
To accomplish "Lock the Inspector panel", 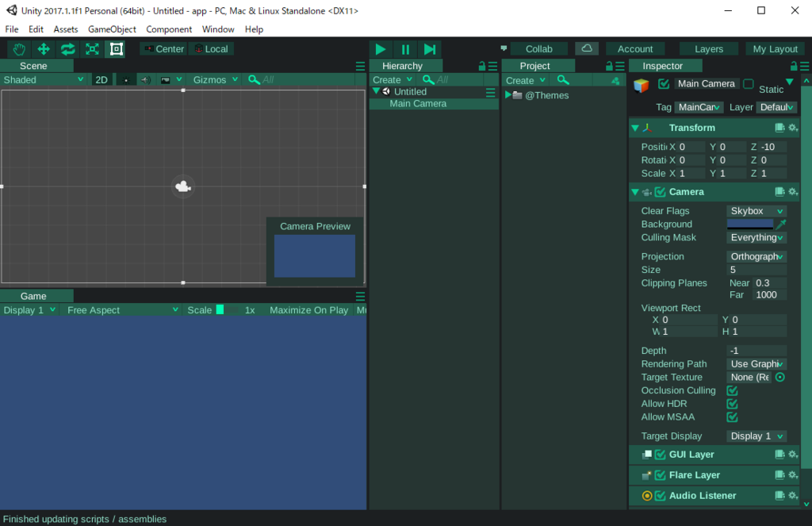I will tap(793, 66).
